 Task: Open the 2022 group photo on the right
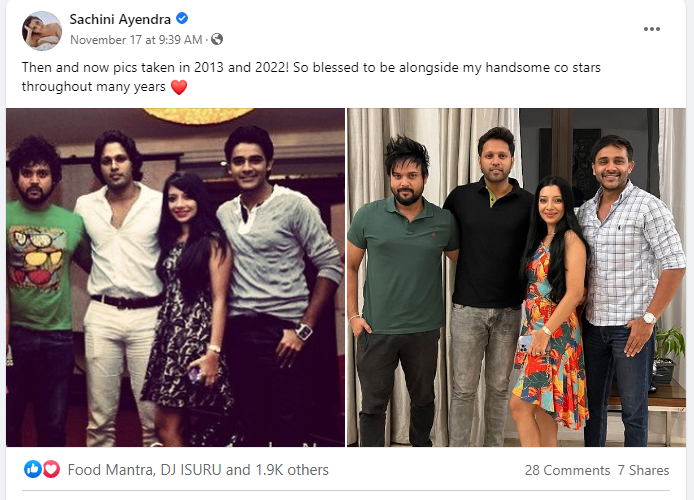click(516, 277)
